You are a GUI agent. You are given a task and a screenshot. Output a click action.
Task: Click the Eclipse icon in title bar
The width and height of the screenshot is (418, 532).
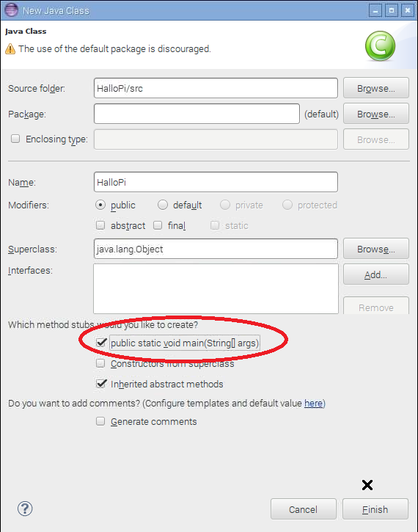[x=12, y=10]
